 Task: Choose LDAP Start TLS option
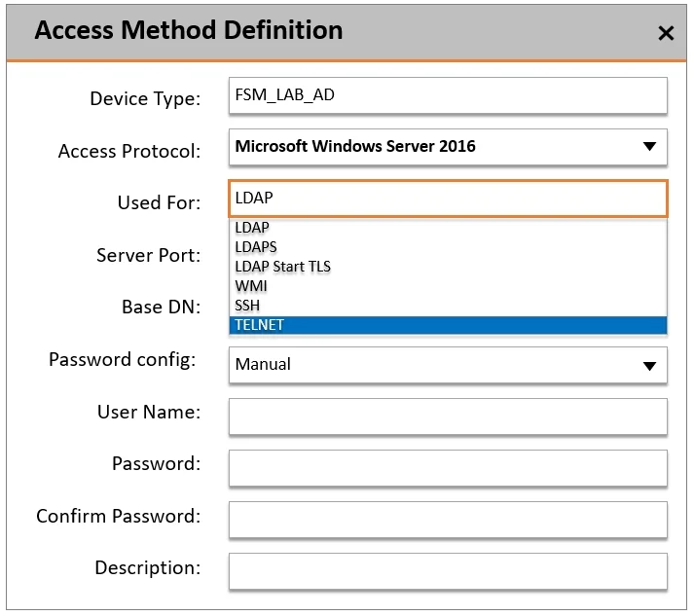click(448, 267)
